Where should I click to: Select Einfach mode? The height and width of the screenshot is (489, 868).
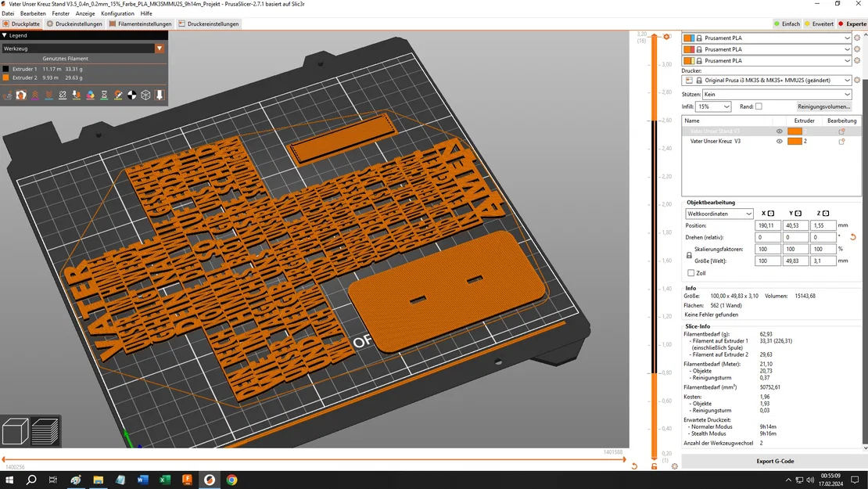(x=787, y=23)
